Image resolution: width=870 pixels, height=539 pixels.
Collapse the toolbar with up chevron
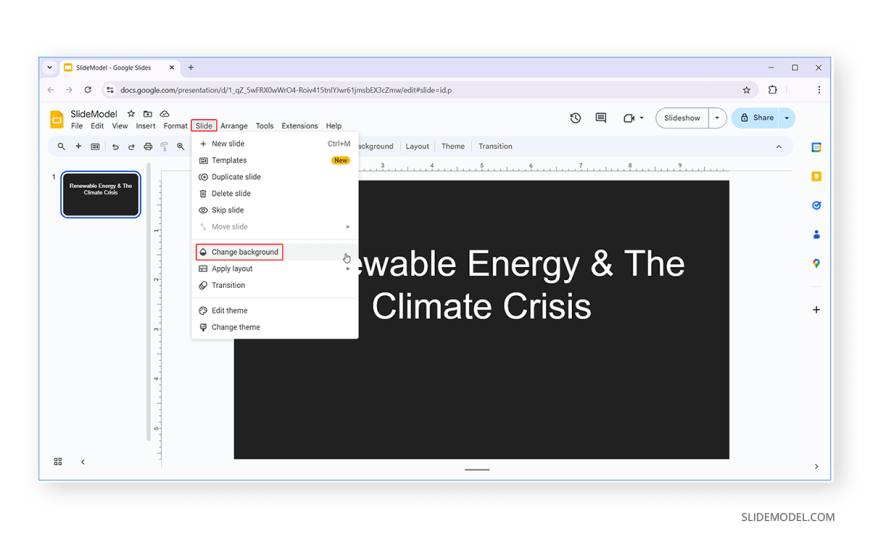tap(778, 147)
